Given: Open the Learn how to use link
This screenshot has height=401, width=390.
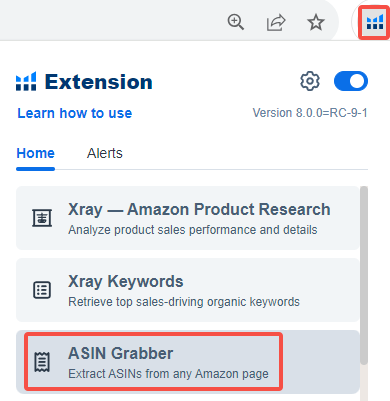Looking at the screenshot, I should (x=75, y=113).
